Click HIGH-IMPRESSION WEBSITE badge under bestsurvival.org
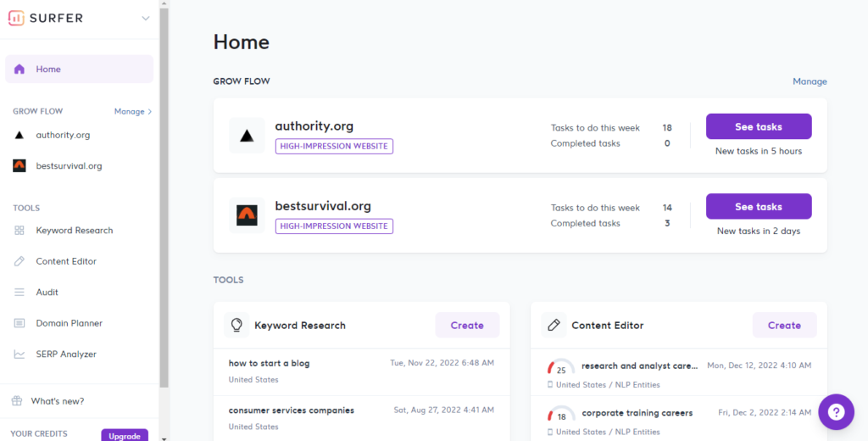Screen dimensions: 868x441 tap(334, 226)
